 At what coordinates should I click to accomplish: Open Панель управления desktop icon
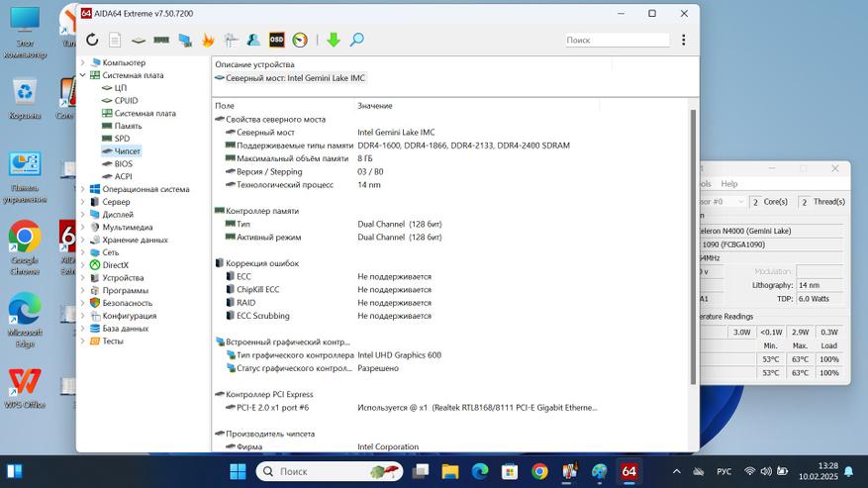click(25, 177)
